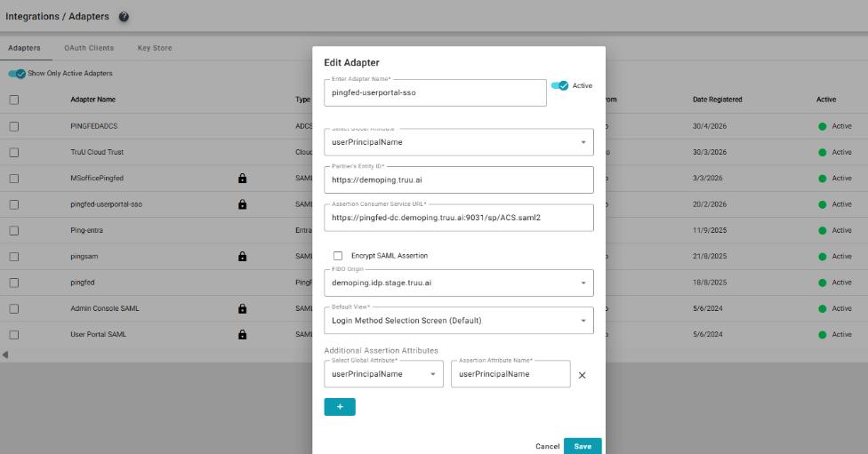Screen dimensions: 868x454
Task: Click the Partner's Entity ID field
Action: point(459,179)
